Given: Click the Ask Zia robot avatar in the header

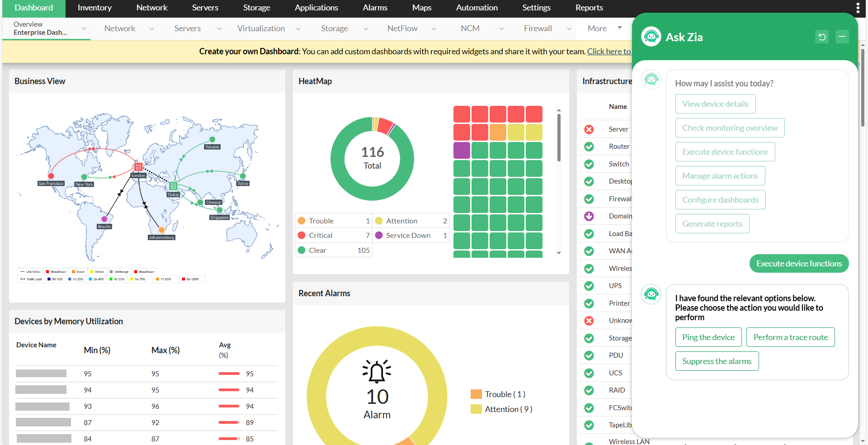Looking at the screenshot, I should (651, 36).
